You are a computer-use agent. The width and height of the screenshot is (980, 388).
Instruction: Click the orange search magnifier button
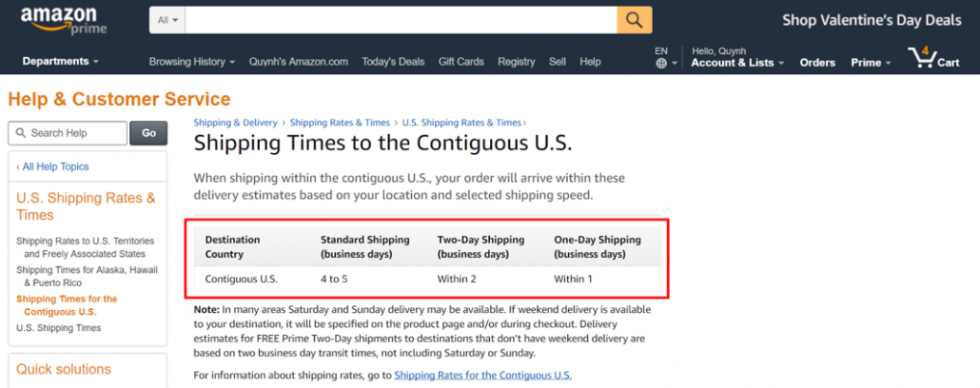[635, 19]
